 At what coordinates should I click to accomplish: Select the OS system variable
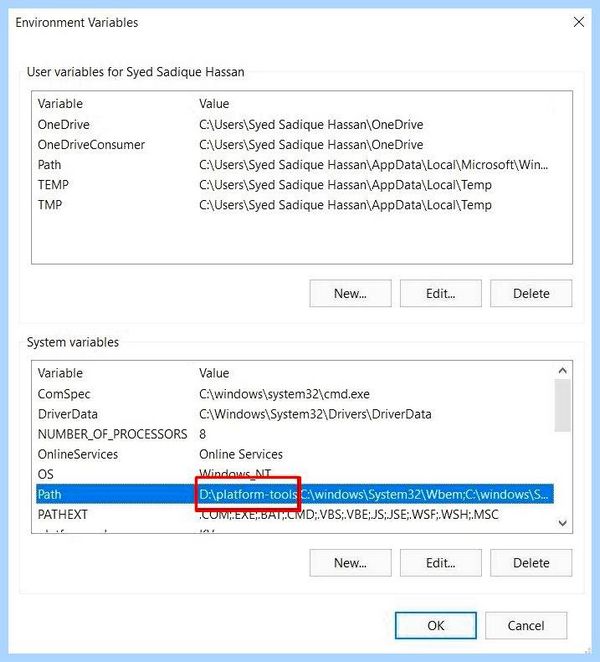tap(295, 474)
